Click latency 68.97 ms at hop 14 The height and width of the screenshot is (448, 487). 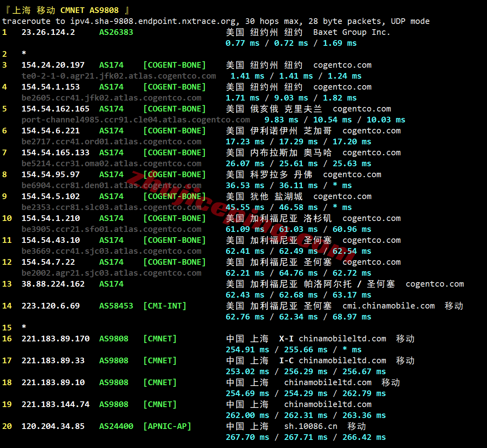point(352,317)
